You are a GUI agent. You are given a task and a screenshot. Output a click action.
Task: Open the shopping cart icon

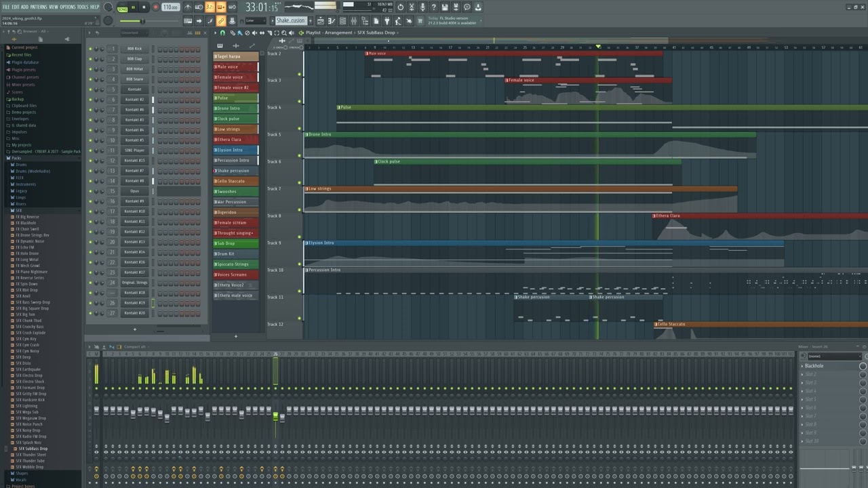pyautogui.click(x=420, y=21)
